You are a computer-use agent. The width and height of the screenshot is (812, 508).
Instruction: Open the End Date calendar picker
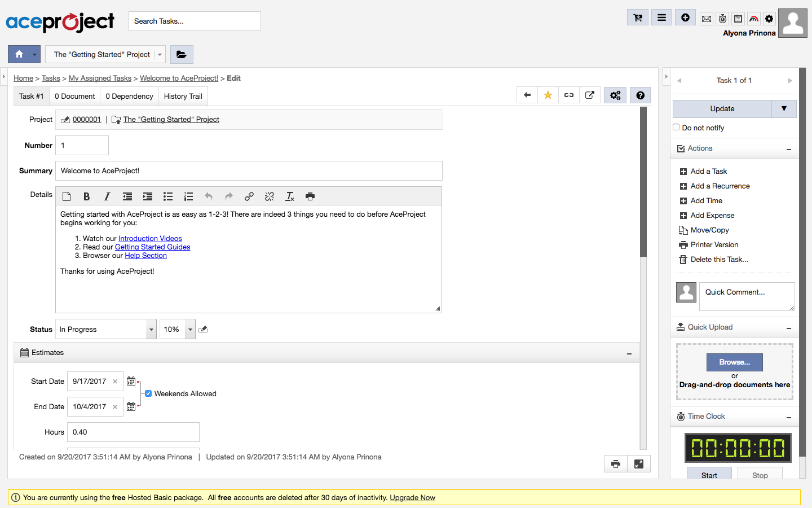click(131, 406)
